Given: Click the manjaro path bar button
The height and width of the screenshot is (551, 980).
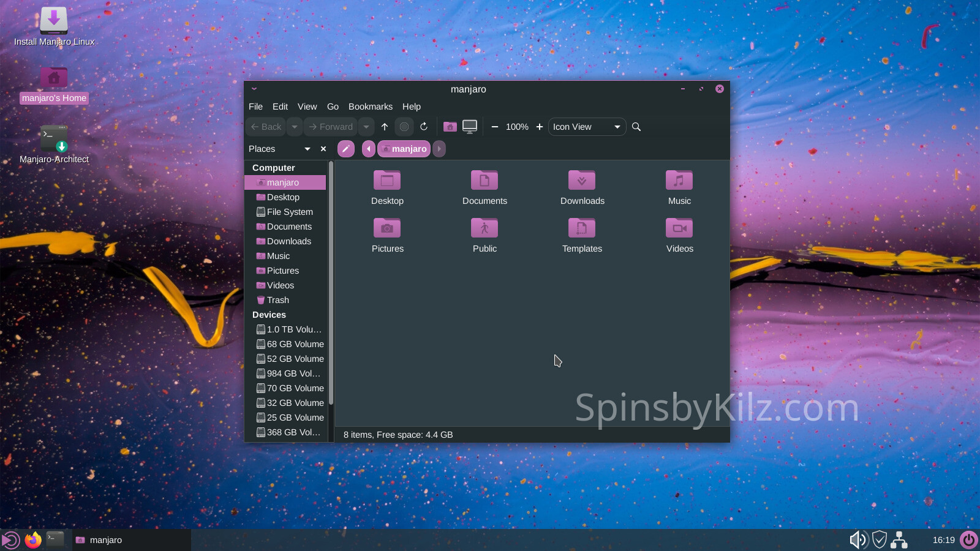Looking at the screenshot, I should click(x=404, y=149).
